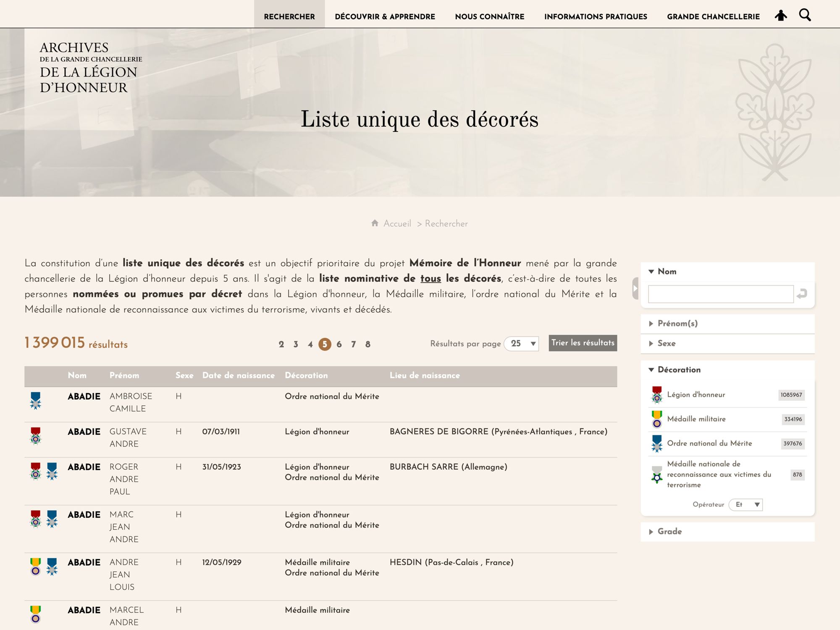Screen dimensions: 840x630
Task: Click the Trier les résultats button
Action: pos(583,343)
